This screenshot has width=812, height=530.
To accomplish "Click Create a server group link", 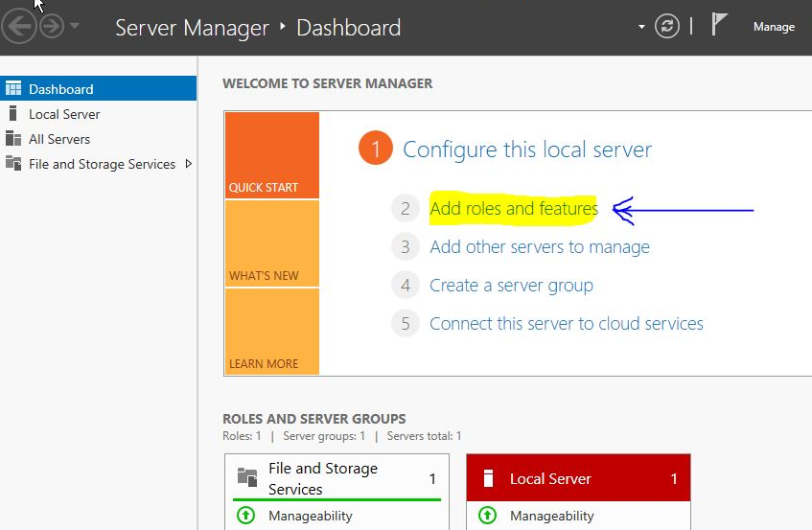I will point(511,286).
